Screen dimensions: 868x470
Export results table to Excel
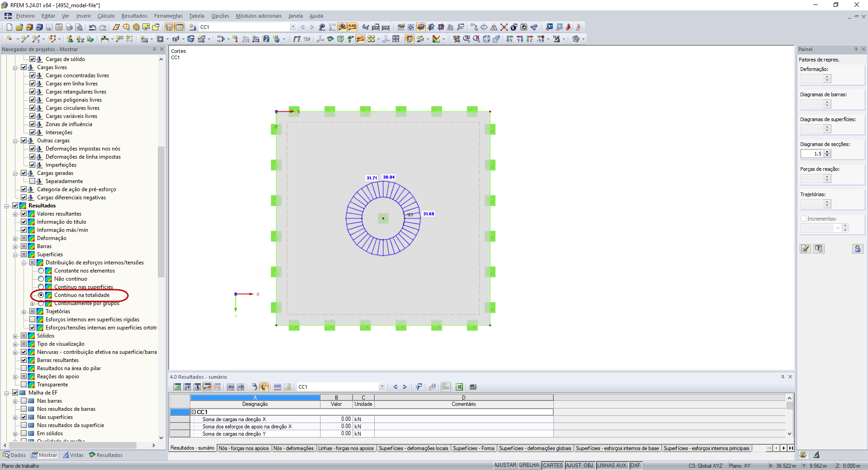(x=459, y=387)
